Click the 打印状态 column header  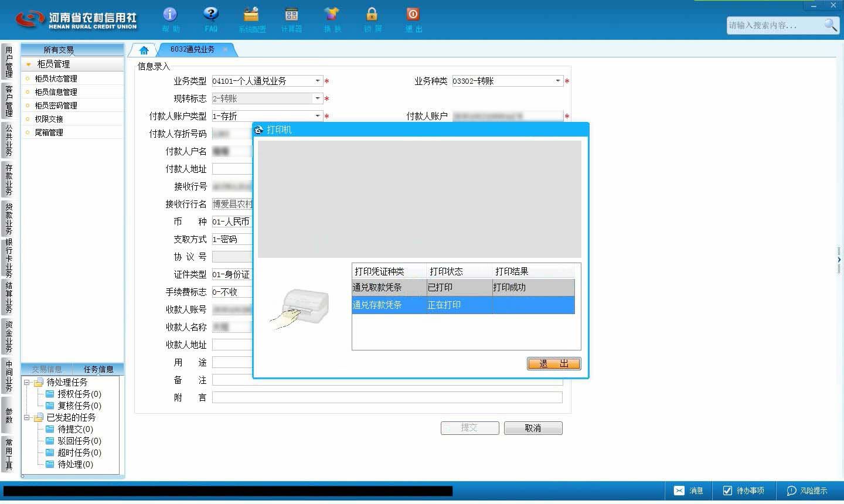(460, 271)
